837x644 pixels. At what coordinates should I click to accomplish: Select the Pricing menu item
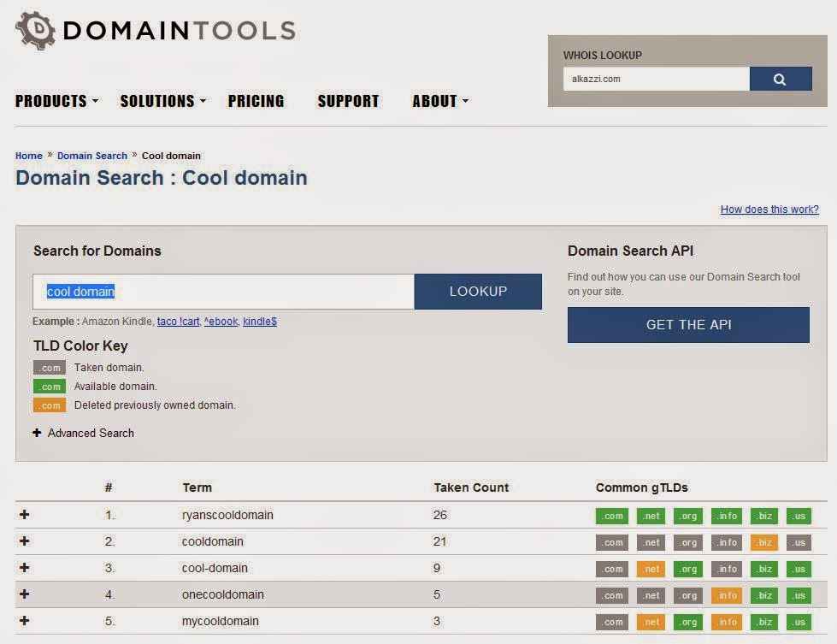tap(256, 100)
